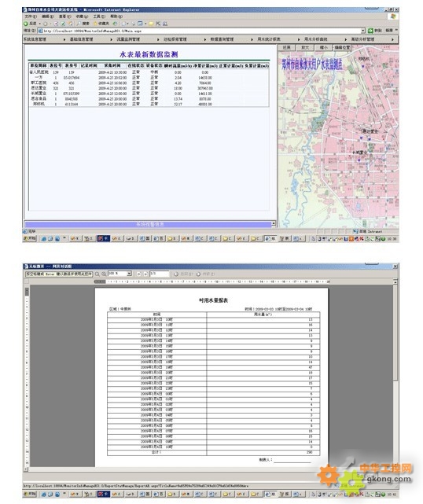Image resolution: width=423 pixels, height=504 pixels.
Task: Expand the 基础信息管理 menu arrow
Action: coord(111,39)
